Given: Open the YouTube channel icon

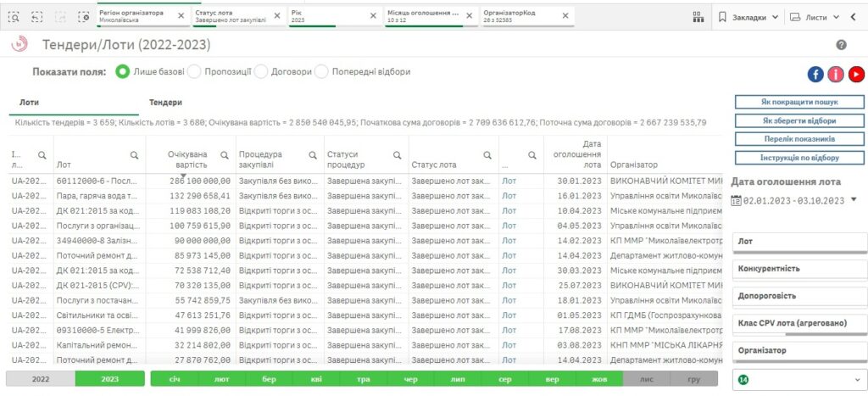Looking at the screenshot, I should (856, 75).
